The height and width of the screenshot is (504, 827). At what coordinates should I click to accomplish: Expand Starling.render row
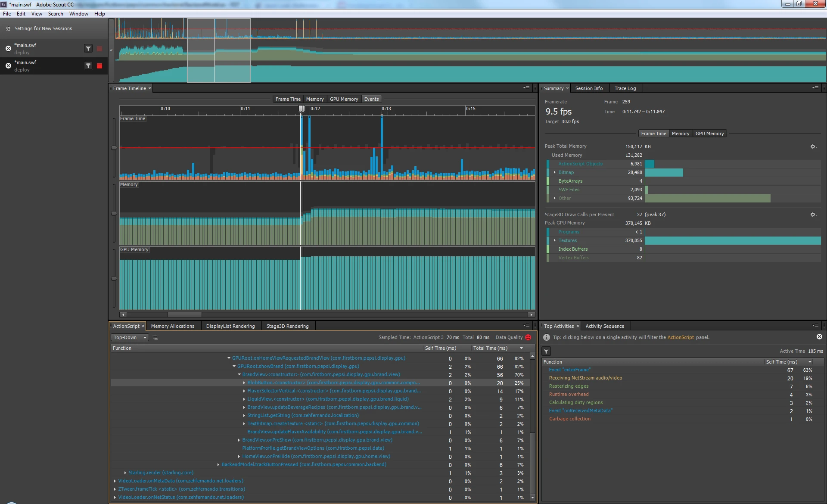(125, 473)
